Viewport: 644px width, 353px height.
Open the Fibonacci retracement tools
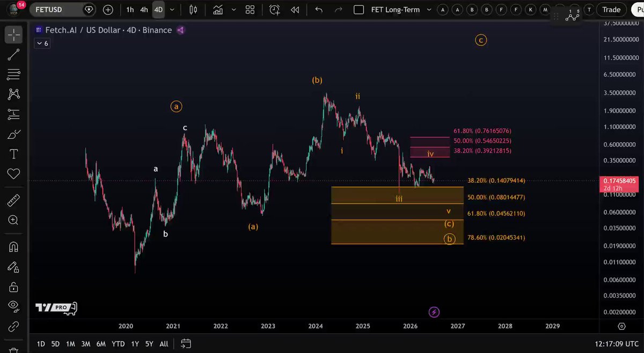pyautogui.click(x=13, y=74)
